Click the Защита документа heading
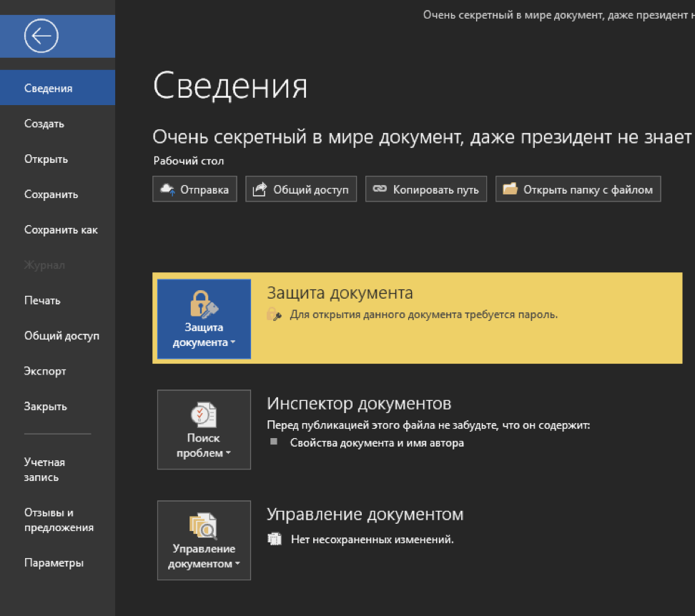695x616 pixels. tap(340, 293)
